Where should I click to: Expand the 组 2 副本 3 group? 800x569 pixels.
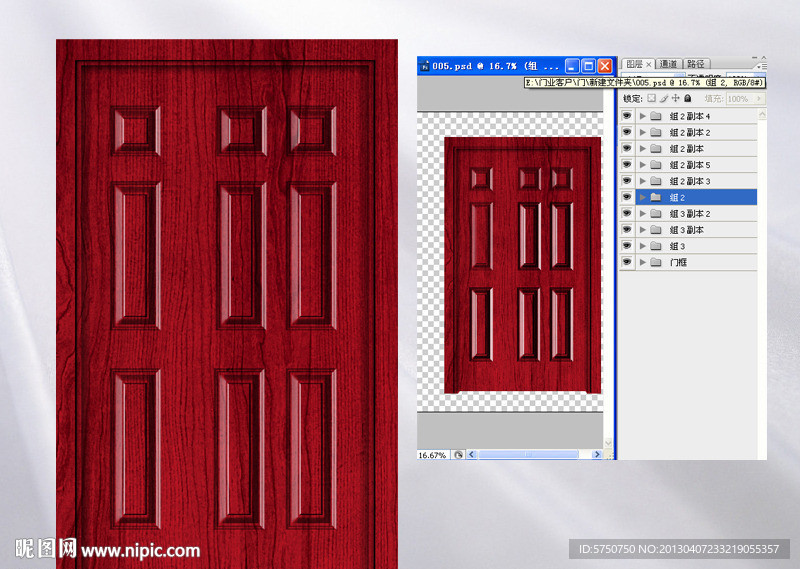643,181
